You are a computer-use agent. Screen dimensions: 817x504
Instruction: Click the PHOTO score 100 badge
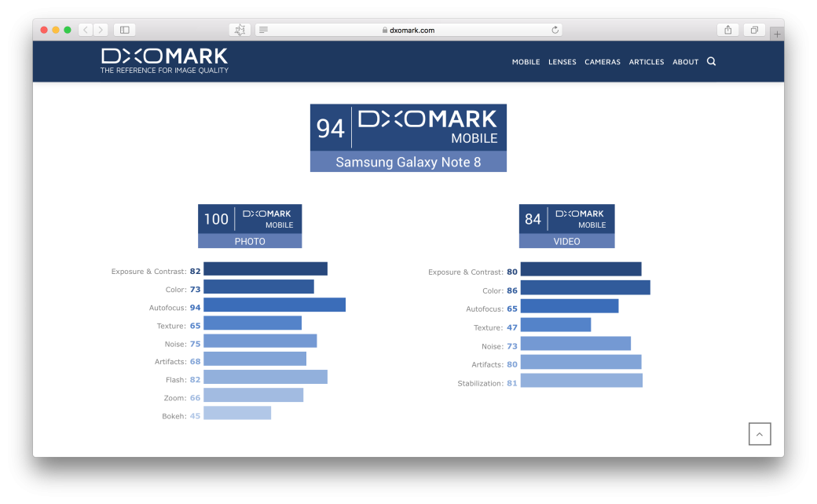[x=250, y=225]
